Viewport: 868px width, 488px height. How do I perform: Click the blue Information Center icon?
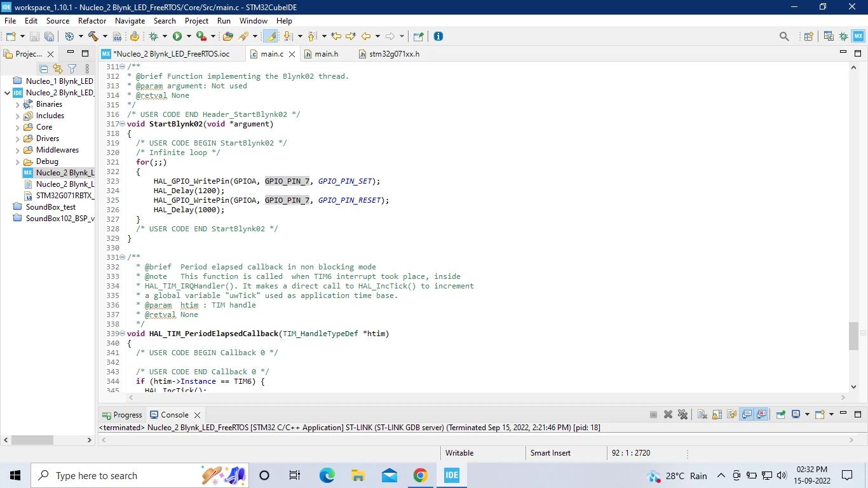tap(438, 36)
